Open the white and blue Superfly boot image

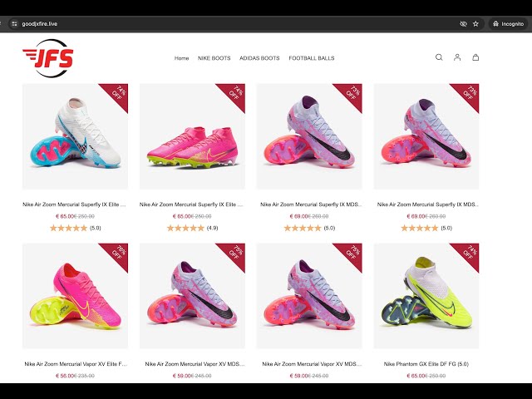76,136
